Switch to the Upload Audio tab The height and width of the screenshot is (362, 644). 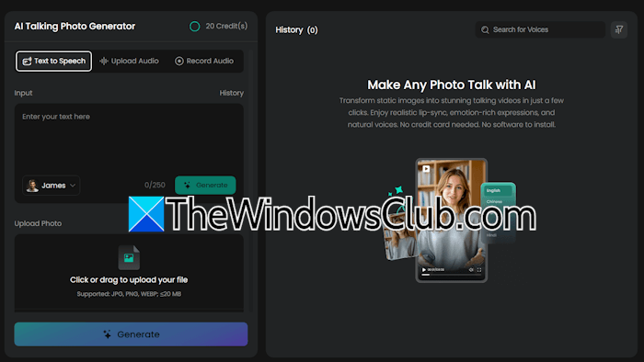click(130, 61)
